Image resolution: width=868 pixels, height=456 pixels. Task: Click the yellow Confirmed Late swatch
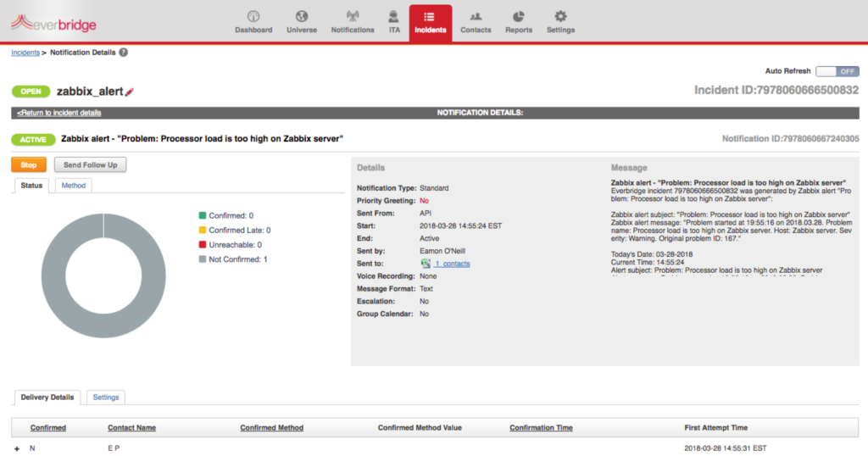coord(203,230)
